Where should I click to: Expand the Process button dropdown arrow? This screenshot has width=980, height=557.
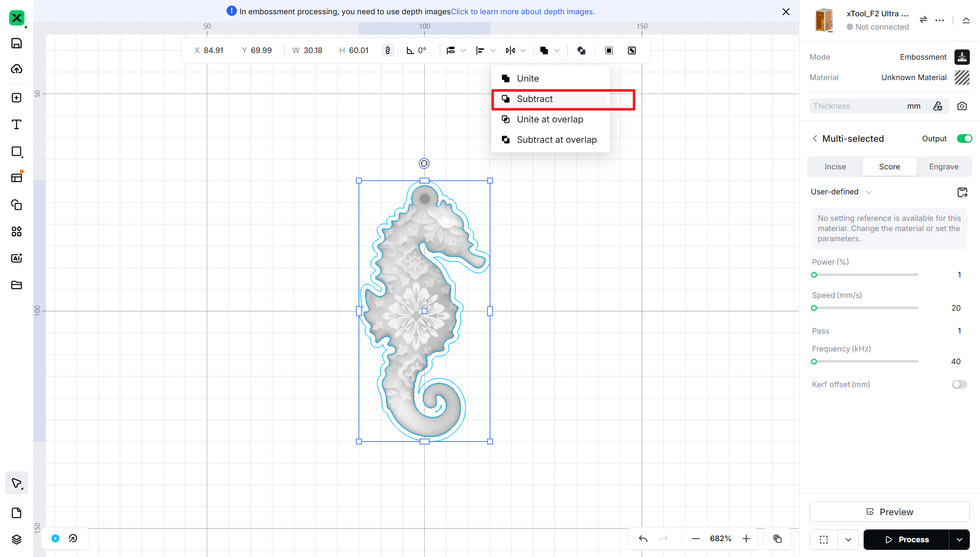(960, 540)
